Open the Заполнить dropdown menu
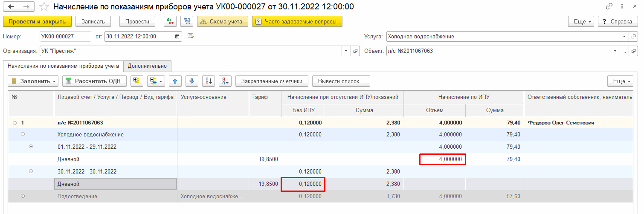The image size is (644, 214). pyautogui.click(x=33, y=81)
